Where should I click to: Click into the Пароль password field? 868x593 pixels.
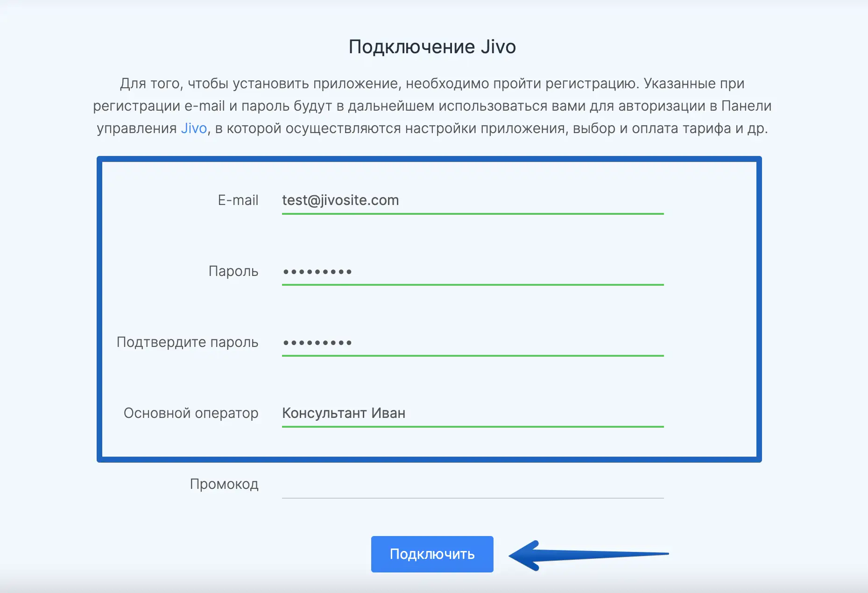coord(472,272)
